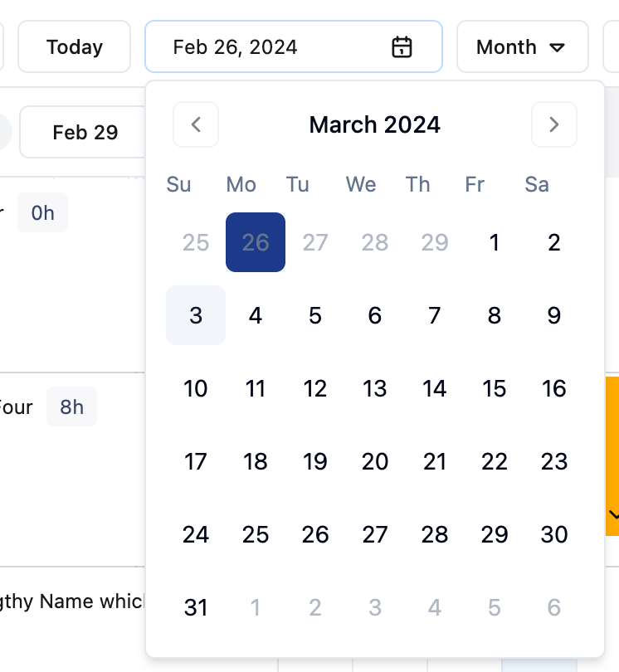The width and height of the screenshot is (619, 672).
Task: Pick March 15 in the date picker
Action: pyautogui.click(x=495, y=388)
